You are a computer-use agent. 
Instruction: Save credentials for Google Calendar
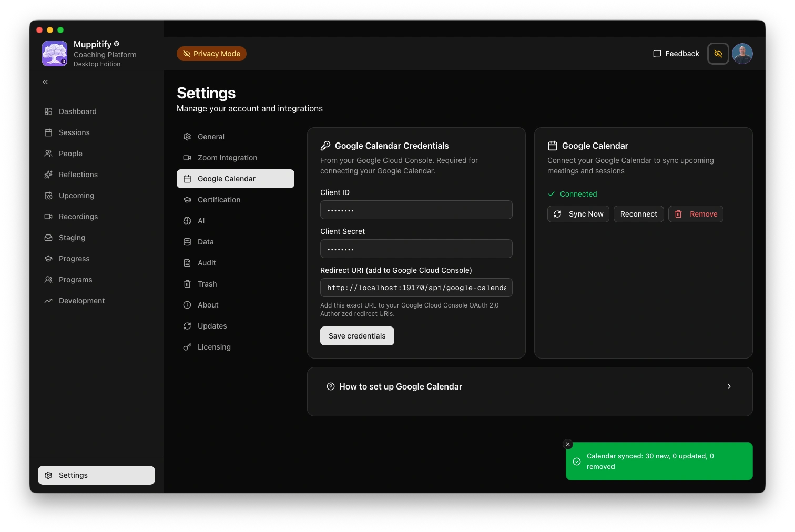click(x=357, y=336)
